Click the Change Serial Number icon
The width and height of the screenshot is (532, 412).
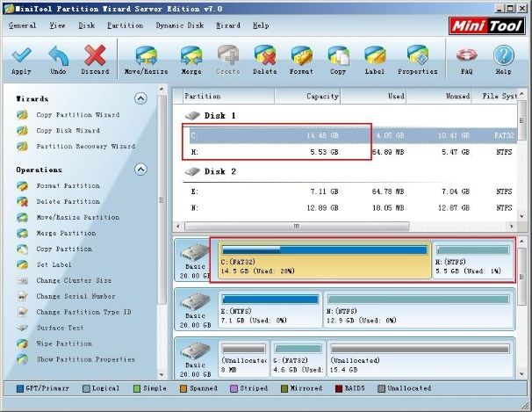pos(23,296)
